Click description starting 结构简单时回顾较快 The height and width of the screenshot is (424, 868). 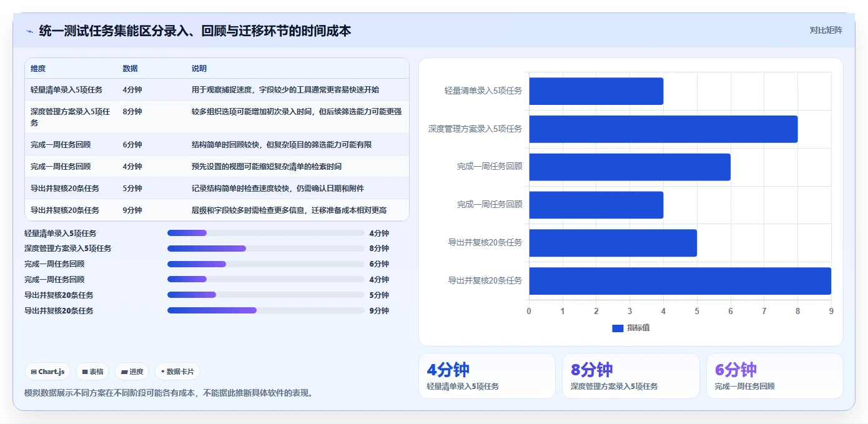[x=282, y=145]
